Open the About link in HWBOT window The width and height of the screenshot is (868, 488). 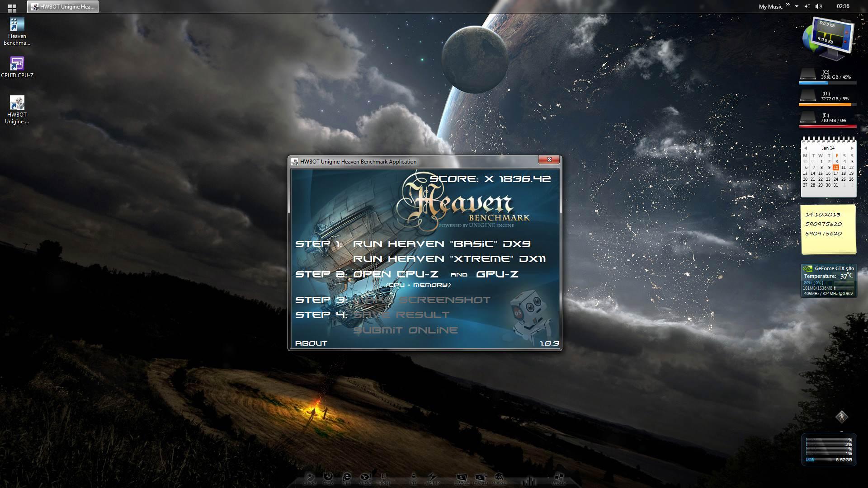click(x=311, y=343)
